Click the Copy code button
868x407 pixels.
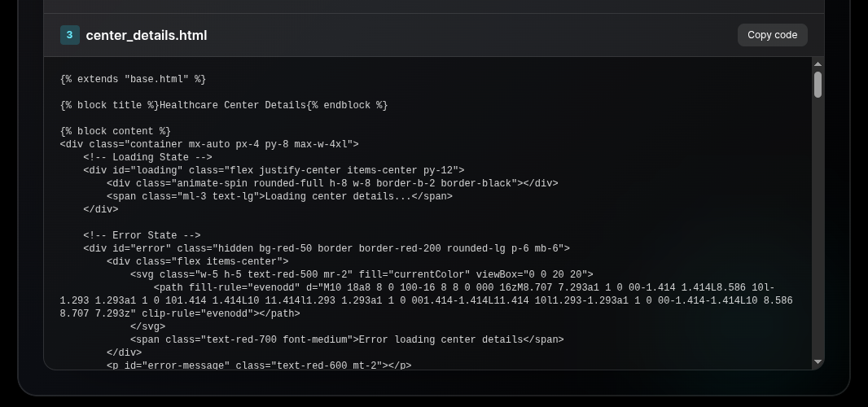[x=772, y=35]
